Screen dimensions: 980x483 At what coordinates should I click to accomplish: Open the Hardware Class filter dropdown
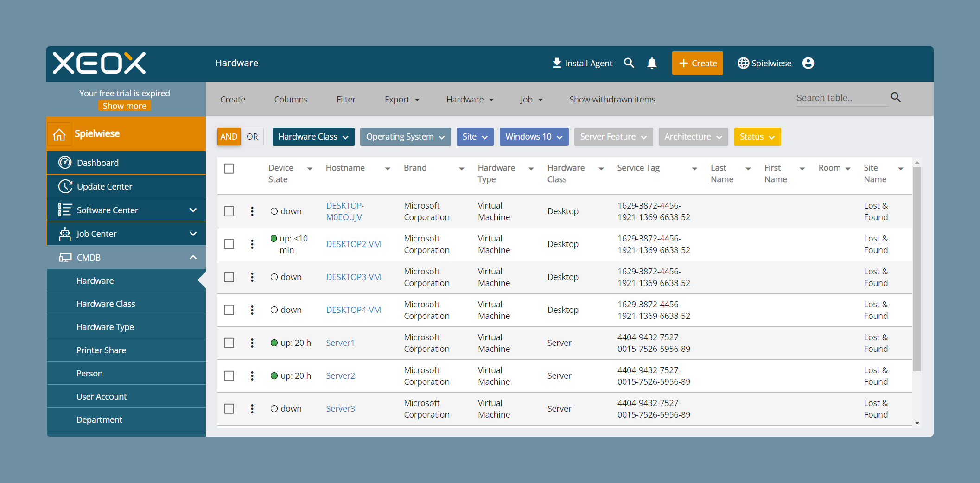pyautogui.click(x=313, y=137)
